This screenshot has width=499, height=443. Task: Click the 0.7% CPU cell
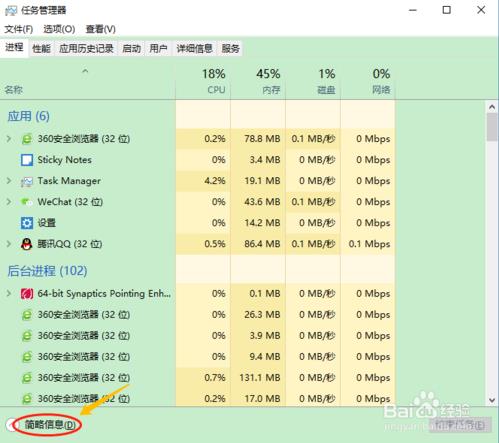203,378
